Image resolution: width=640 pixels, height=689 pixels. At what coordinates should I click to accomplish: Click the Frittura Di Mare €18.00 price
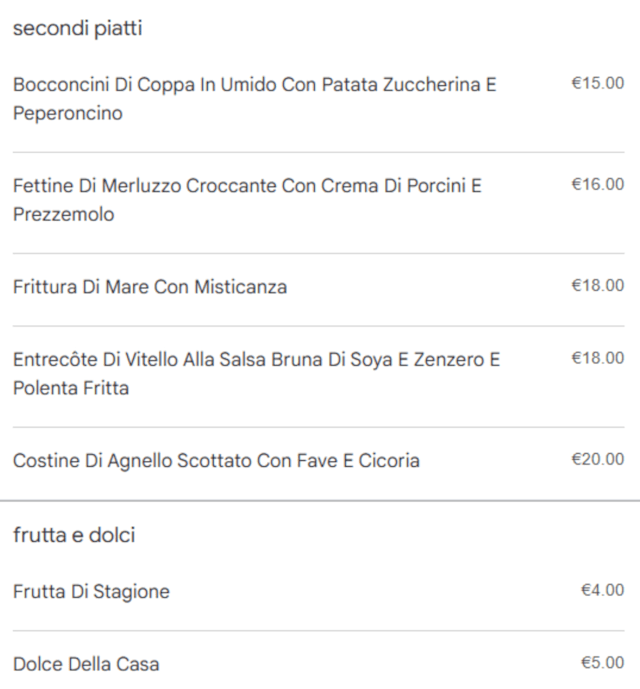coord(597,286)
